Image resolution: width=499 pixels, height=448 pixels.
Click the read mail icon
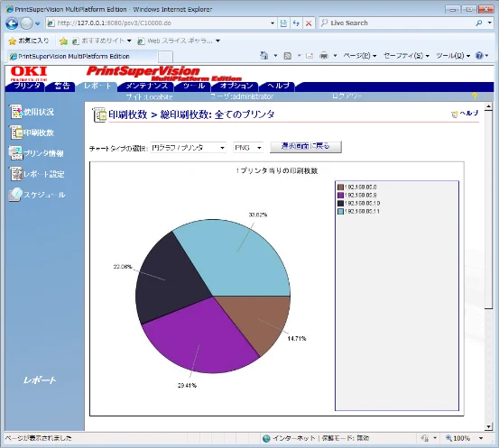[309, 56]
